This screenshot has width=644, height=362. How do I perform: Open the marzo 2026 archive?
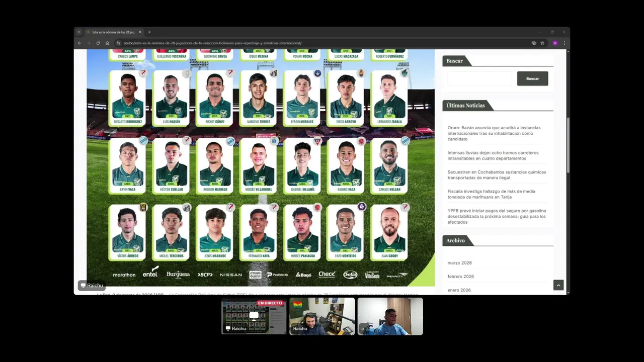(x=459, y=263)
